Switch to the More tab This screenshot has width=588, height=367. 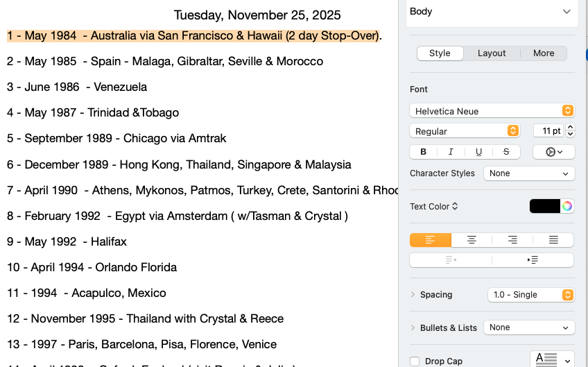(x=544, y=53)
